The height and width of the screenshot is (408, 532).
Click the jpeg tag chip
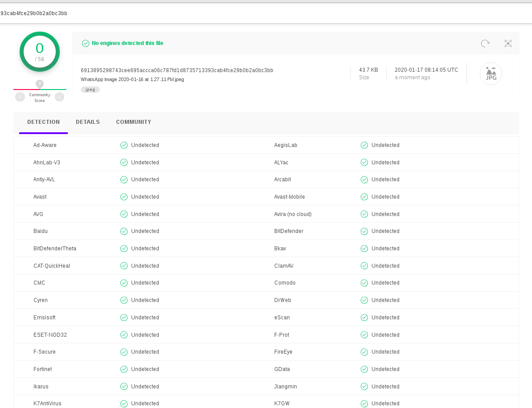[x=90, y=90]
